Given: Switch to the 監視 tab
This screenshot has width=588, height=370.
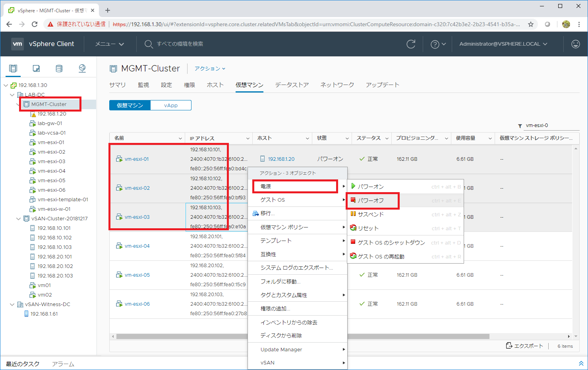Looking at the screenshot, I should tap(143, 85).
